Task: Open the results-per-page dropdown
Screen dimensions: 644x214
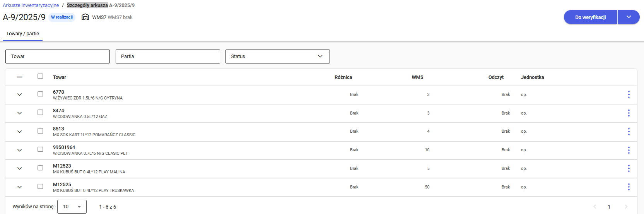Action: 72,207
